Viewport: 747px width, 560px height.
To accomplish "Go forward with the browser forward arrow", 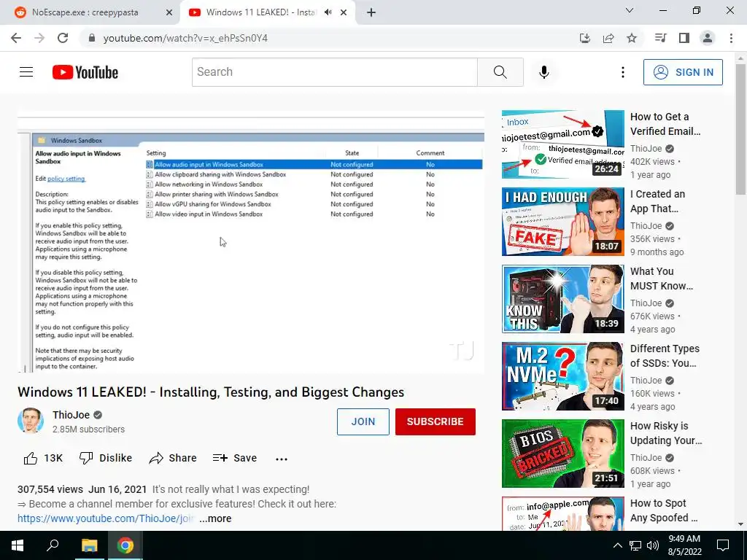I will click(x=39, y=38).
